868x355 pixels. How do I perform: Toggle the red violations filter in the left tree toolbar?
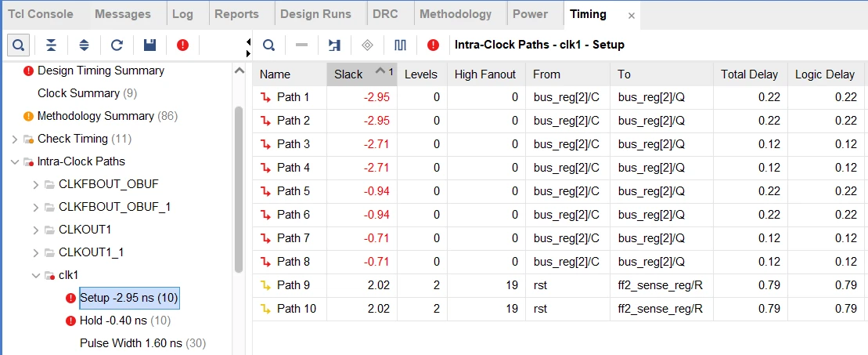[x=182, y=45]
